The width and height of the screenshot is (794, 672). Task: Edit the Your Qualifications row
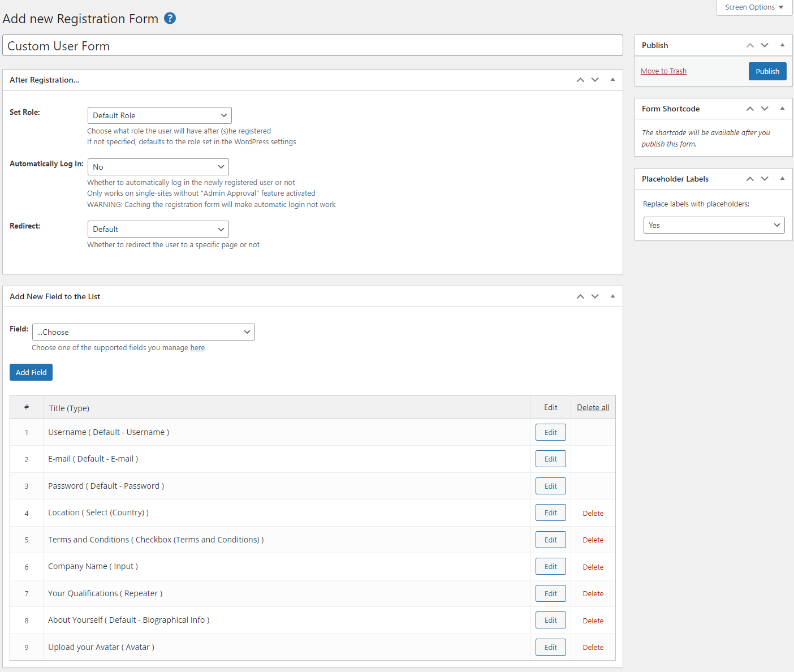click(x=551, y=593)
